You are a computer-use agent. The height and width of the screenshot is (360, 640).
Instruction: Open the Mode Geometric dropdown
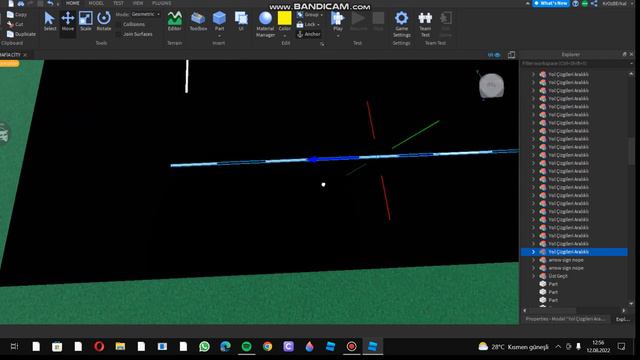[x=145, y=14]
